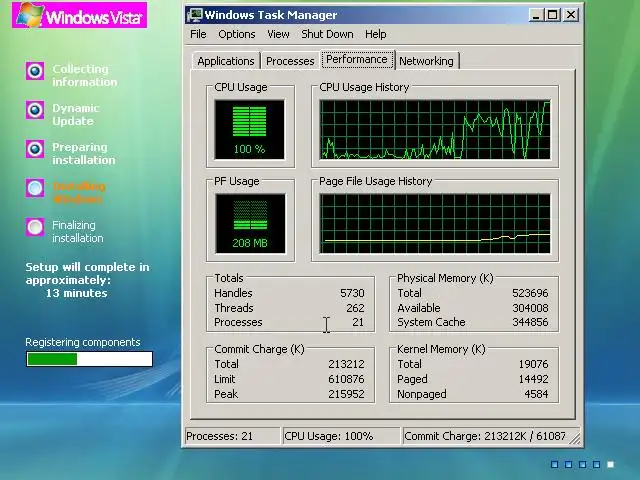Minimize the Task Manager window

536,15
